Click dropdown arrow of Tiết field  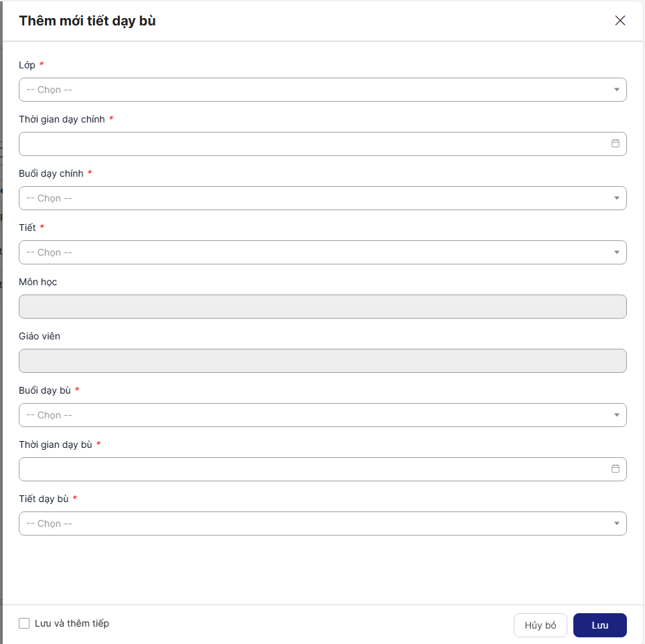click(x=616, y=252)
